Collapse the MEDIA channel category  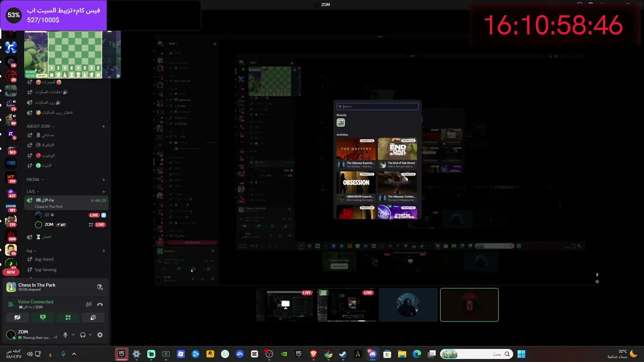click(35, 179)
